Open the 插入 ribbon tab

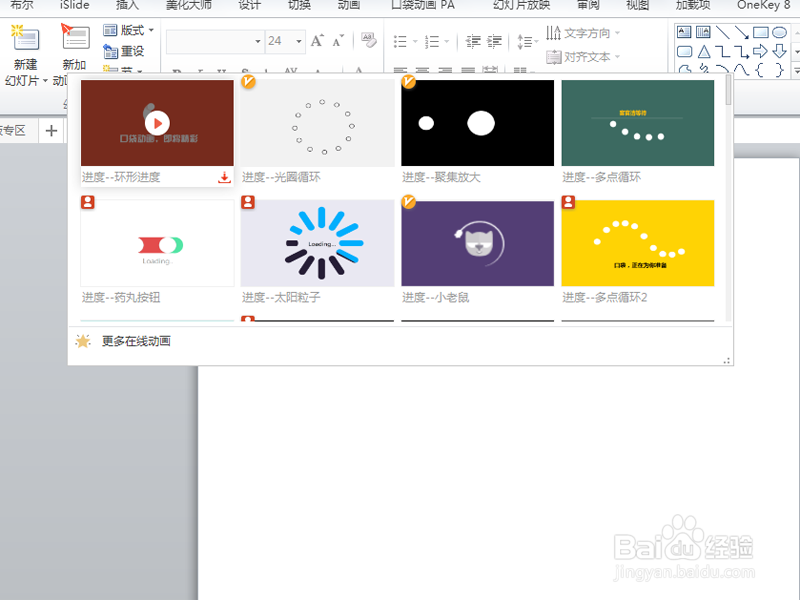127,5
